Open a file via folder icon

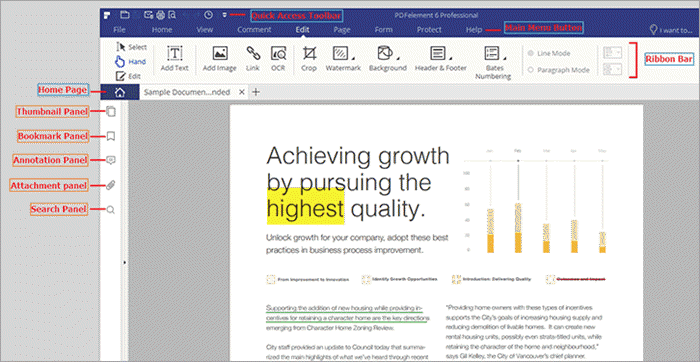click(x=125, y=15)
